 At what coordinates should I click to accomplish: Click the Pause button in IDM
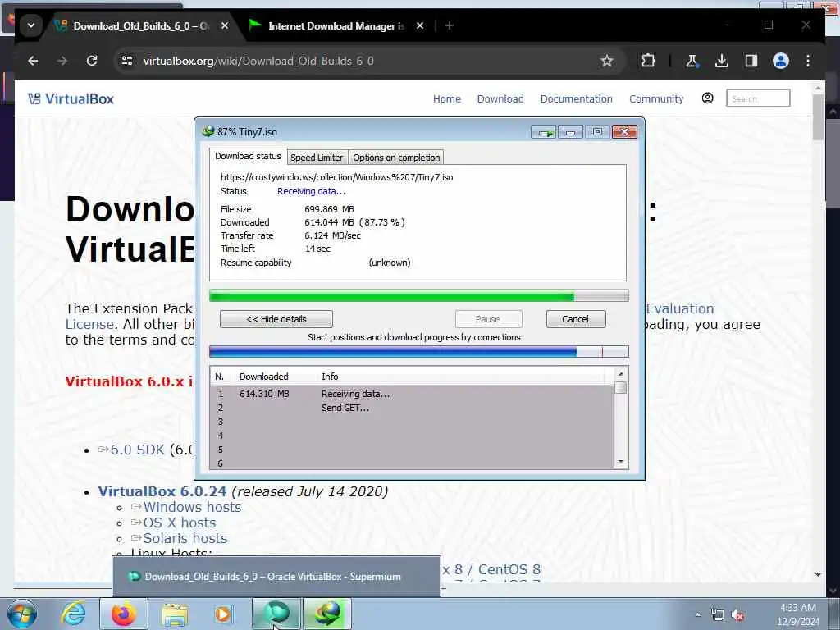pos(488,319)
